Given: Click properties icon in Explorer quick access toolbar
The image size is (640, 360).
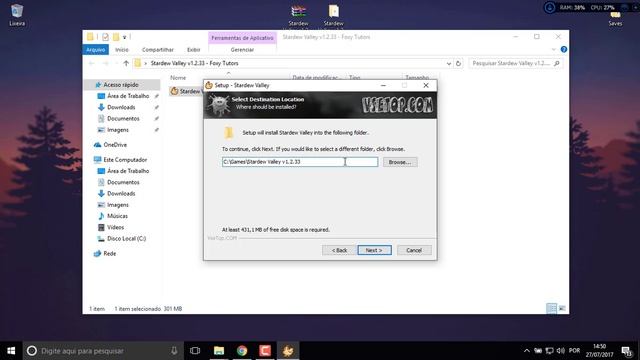Looking at the screenshot, I should click(x=105, y=37).
